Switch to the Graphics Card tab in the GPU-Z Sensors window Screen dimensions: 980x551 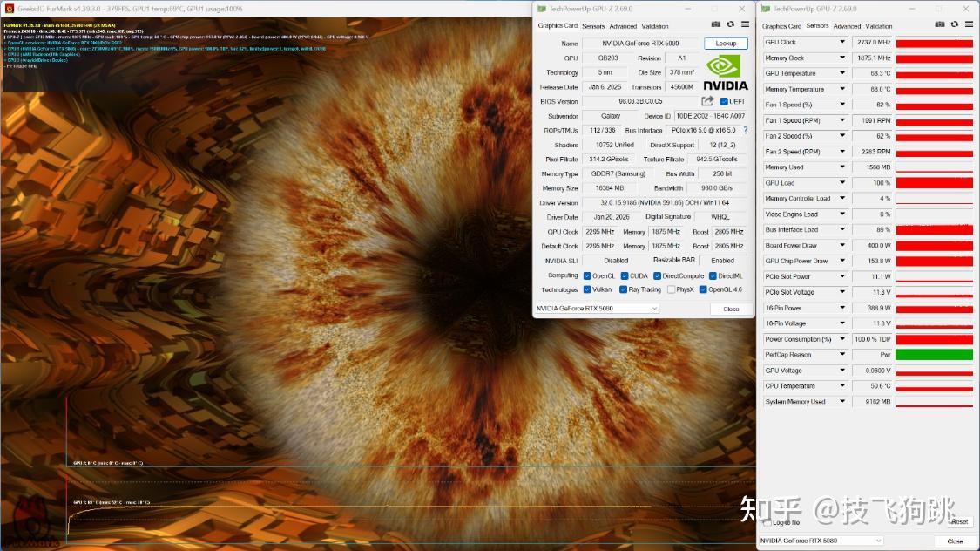(781, 26)
